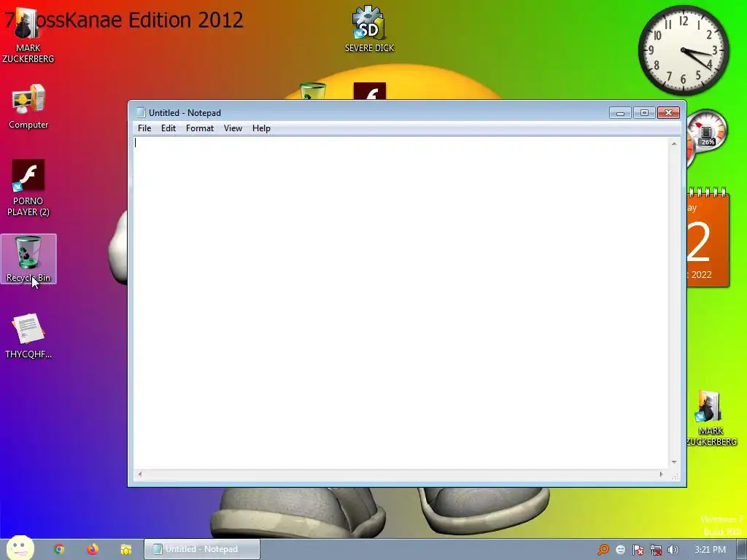Select the bottom-right MARK ZUCKERBERG desktop icon
The height and width of the screenshot is (560, 747).
point(711,418)
